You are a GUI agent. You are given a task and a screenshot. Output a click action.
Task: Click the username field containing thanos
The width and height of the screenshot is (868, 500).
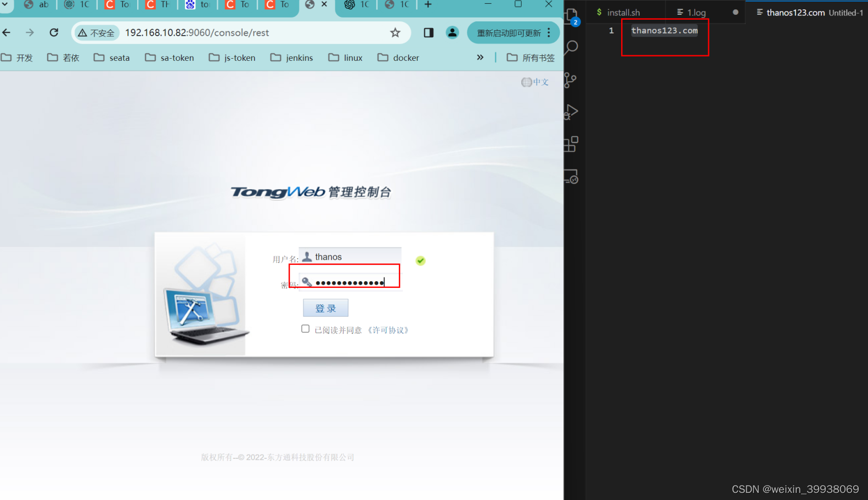[350, 257]
